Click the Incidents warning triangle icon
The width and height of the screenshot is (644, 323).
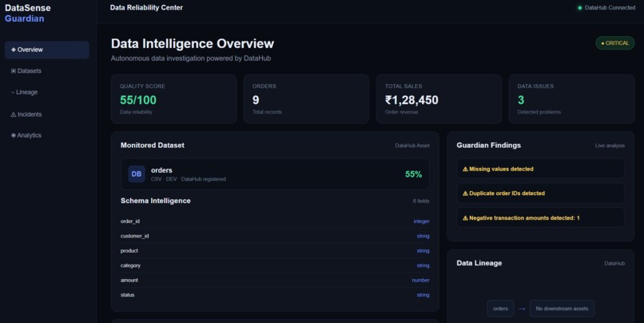coord(14,114)
